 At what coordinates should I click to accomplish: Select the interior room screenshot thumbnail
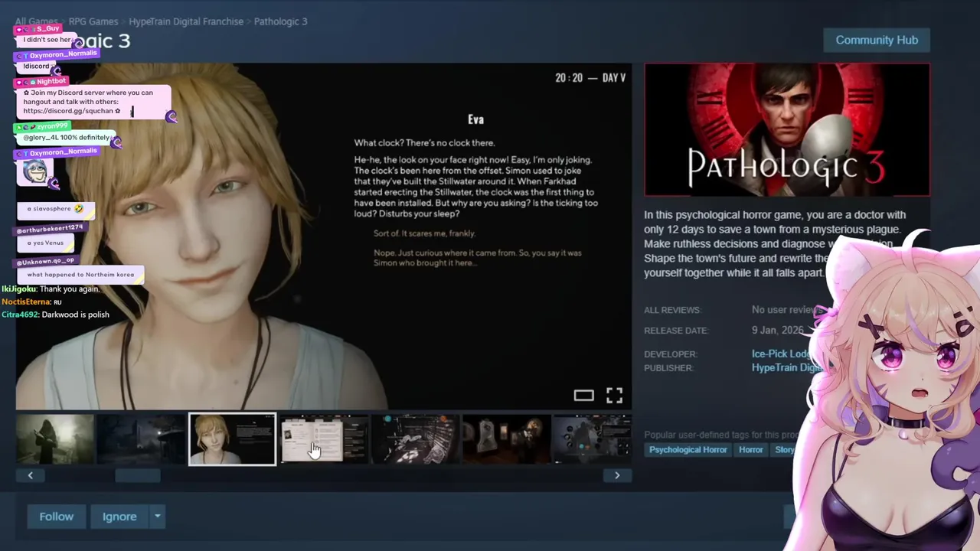pos(506,439)
